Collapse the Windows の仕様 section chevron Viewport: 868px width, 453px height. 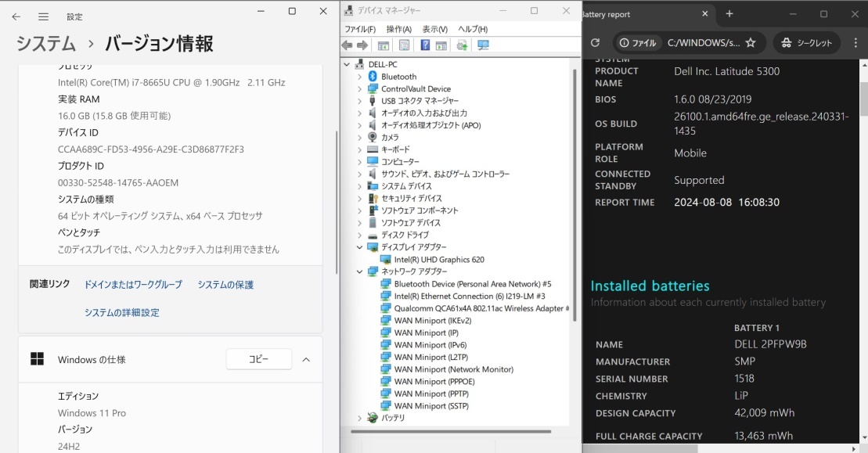pos(305,360)
